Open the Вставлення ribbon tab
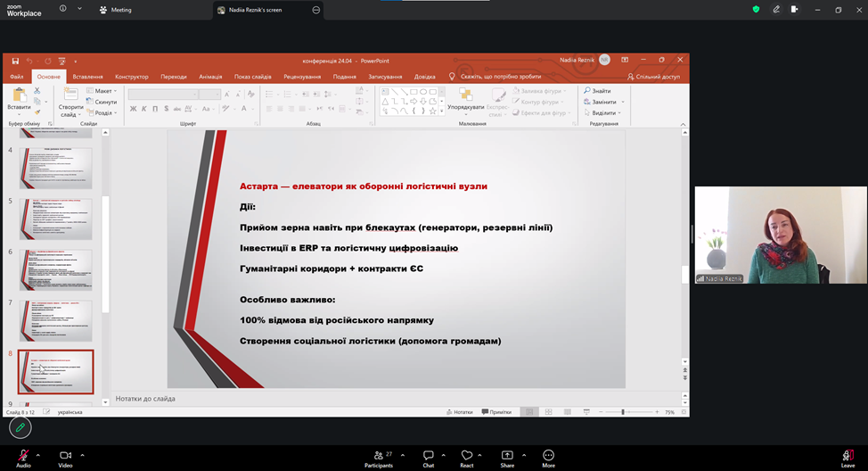The height and width of the screenshot is (471, 868). (x=87, y=77)
